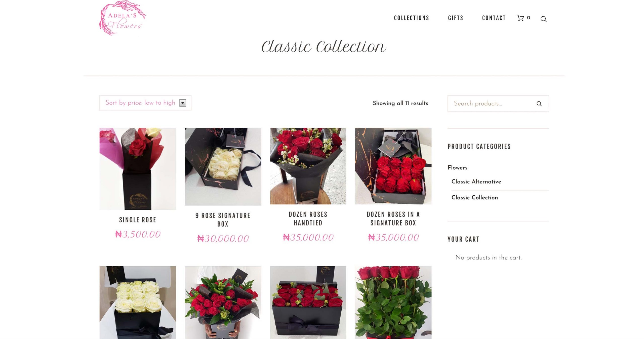View the 9 Rose Signature Box photo
Image resolution: width=644 pixels, height=339 pixels.
pyautogui.click(x=223, y=167)
